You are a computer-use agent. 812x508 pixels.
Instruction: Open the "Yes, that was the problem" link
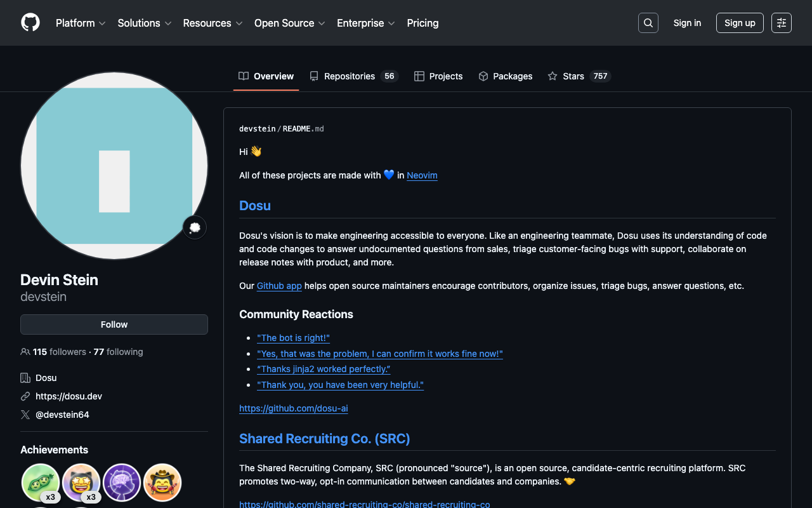tap(380, 354)
